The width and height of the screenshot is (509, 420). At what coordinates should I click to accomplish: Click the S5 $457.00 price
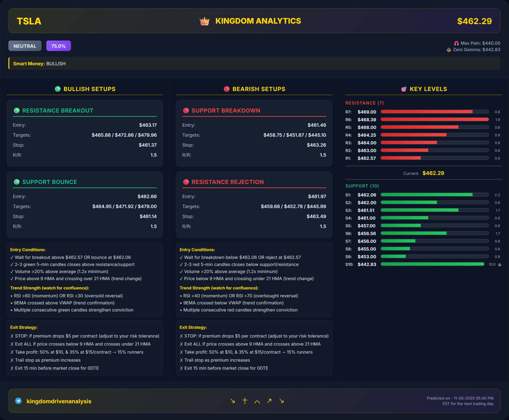366,226
